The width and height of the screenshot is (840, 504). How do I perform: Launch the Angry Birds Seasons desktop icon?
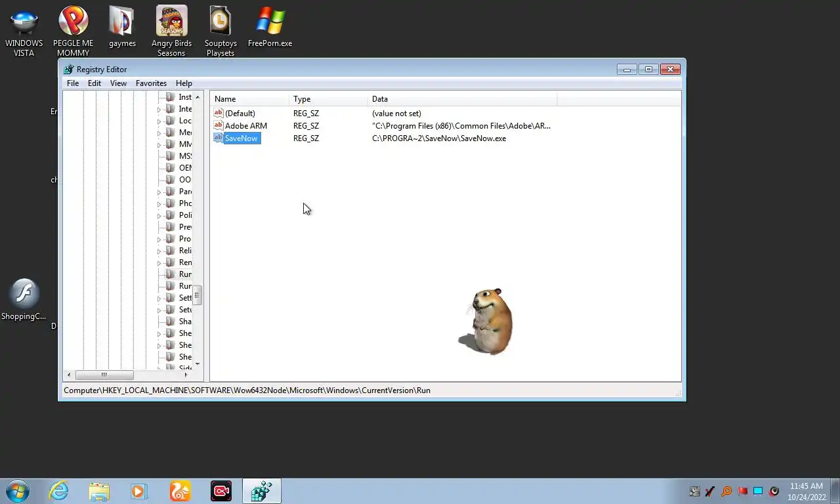tap(171, 31)
